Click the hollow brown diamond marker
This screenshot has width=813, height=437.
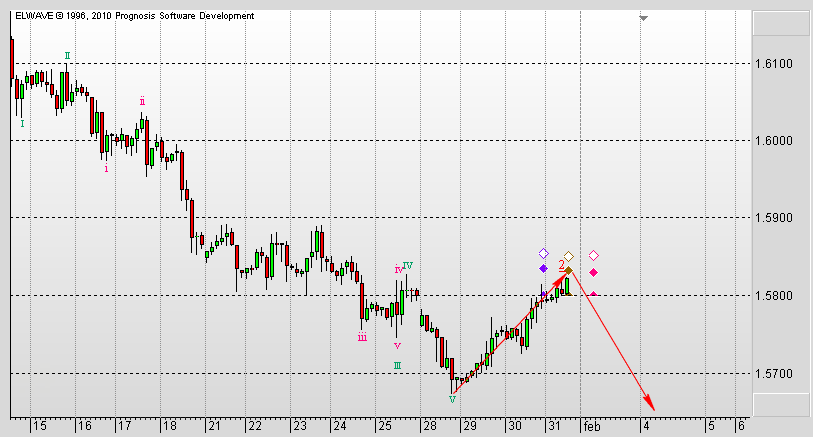(568, 256)
